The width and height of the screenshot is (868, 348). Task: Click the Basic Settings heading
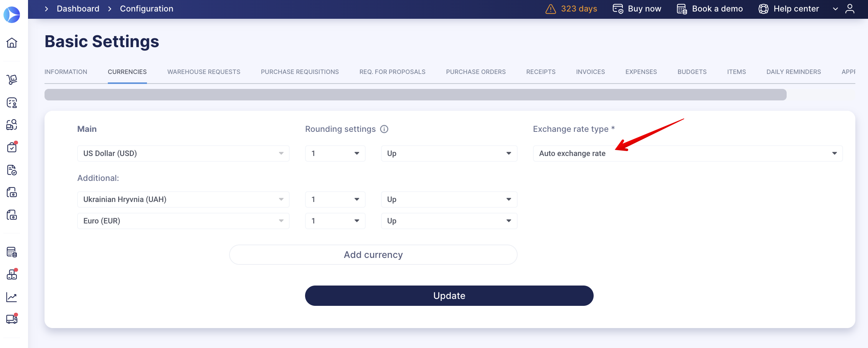click(102, 41)
